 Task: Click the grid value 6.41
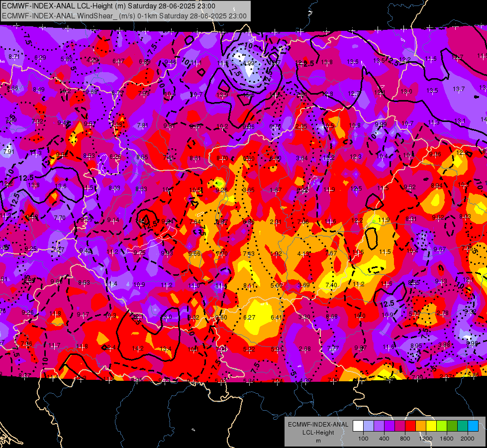click(277, 317)
